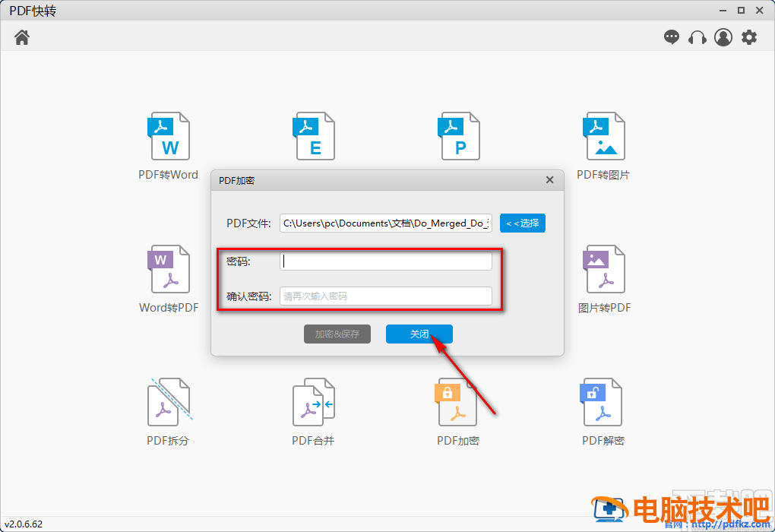
Task: Launch the 图片转PDF tool
Action: point(605,280)
